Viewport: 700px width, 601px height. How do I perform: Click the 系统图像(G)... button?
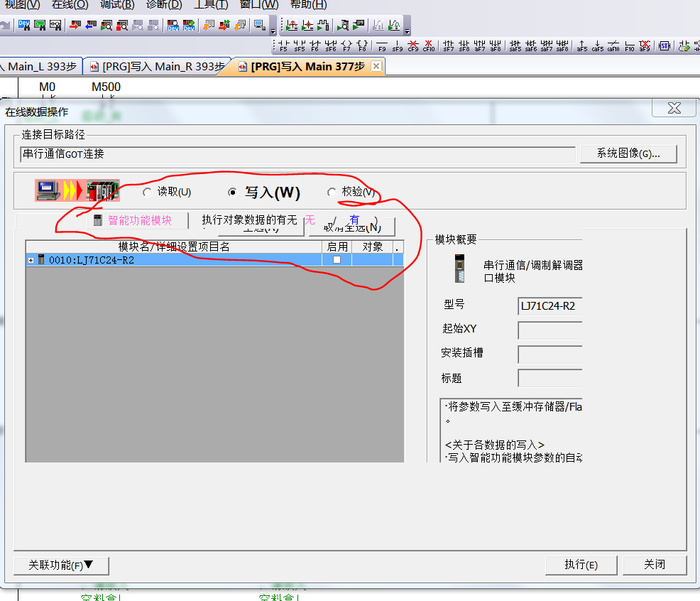pos(628,153)
